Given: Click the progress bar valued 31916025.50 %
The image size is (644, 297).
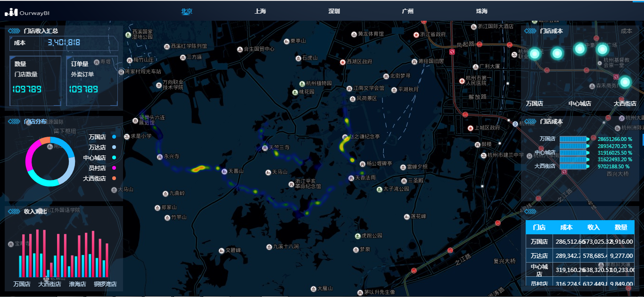Looking at the screenshot, I should point(574,153).
